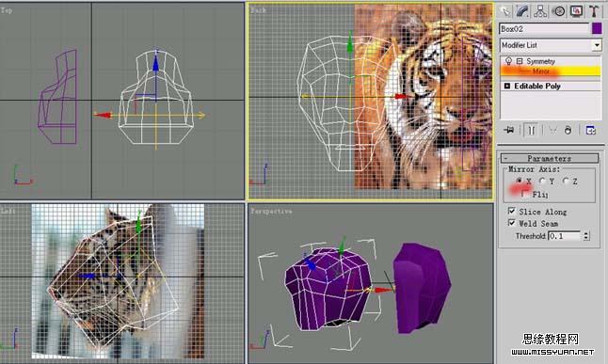This screenshot has width=608, height=364.
Task: Click the Top viewport label
Action: (x=7, y=10)
